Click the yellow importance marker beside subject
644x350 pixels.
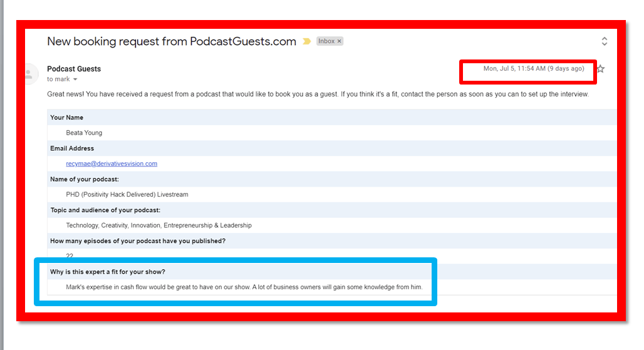307,41
